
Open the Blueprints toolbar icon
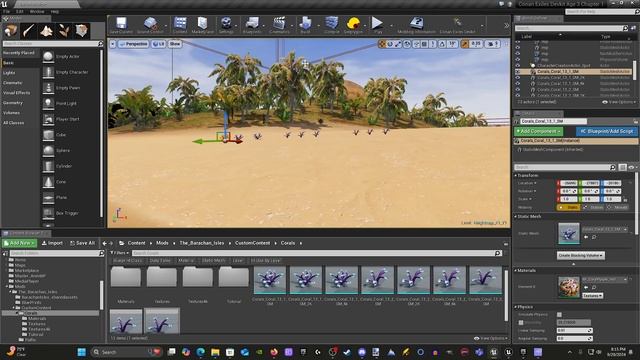click(x=252, y=25)
